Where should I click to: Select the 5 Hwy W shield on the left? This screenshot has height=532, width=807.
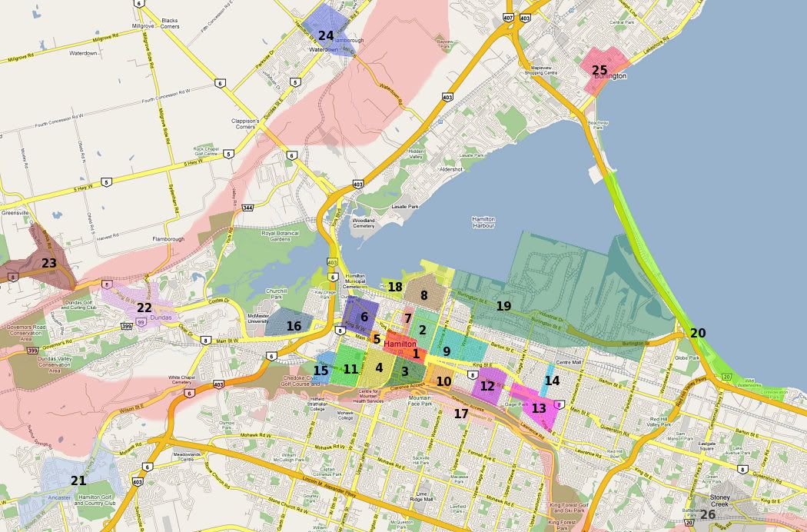click(x=107, y=181)
